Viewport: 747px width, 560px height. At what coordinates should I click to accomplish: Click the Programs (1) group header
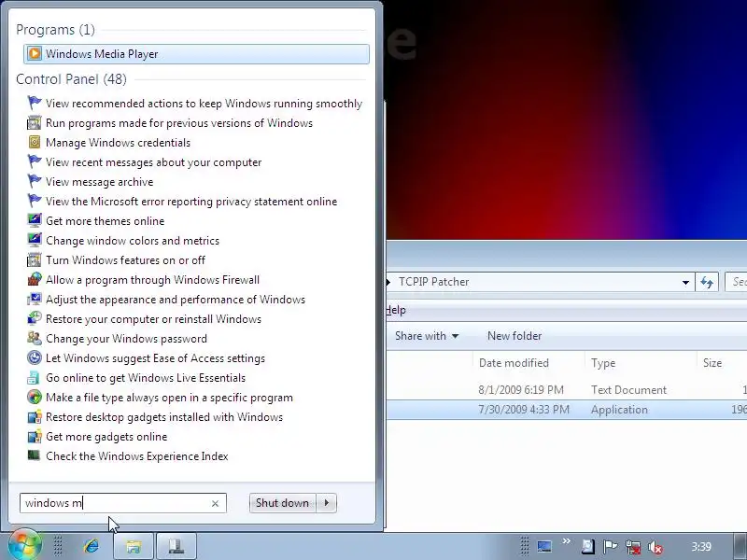55,30
